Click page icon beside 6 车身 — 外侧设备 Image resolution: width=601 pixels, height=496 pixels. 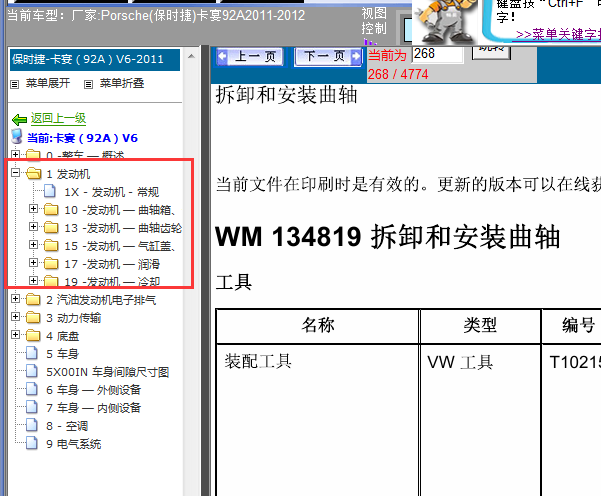point(32,389)
